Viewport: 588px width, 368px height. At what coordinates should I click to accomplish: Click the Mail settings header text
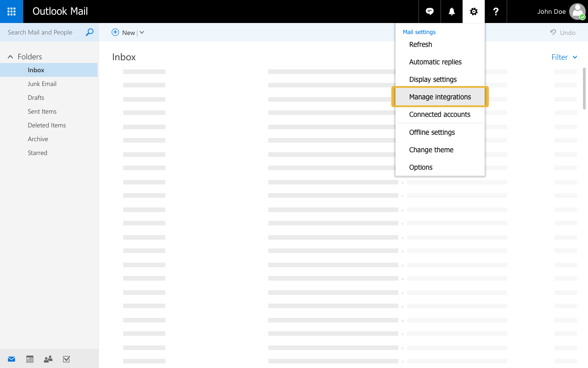[419, 32]
